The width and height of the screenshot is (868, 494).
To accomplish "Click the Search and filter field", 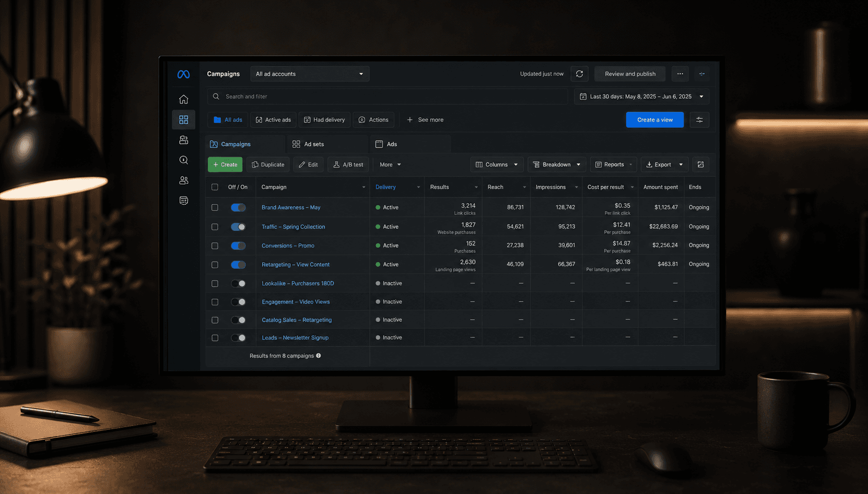I will click(388, 97).
